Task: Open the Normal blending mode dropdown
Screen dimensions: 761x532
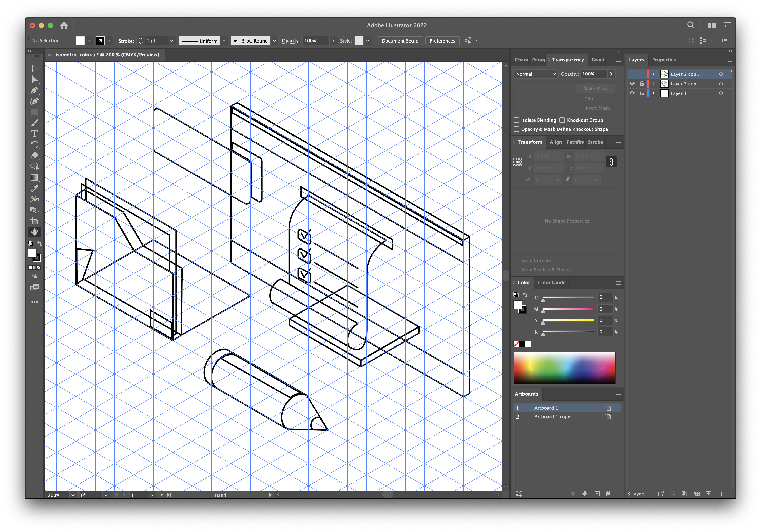Action: [535, 74]
